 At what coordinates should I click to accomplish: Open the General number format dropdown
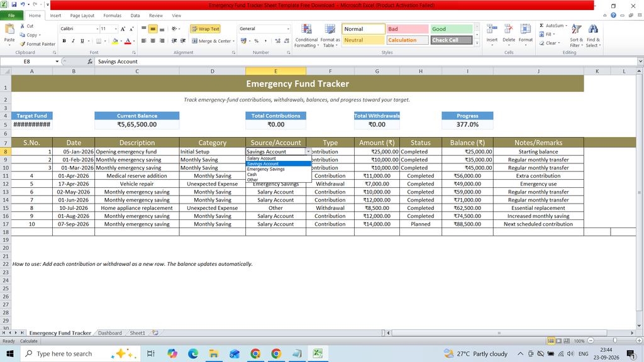[288, 29]
